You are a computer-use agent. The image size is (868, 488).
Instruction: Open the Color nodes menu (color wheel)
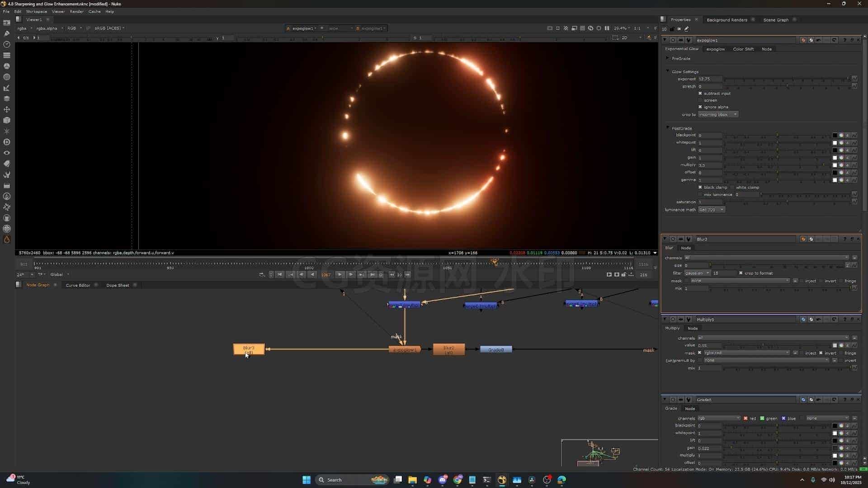7,66
